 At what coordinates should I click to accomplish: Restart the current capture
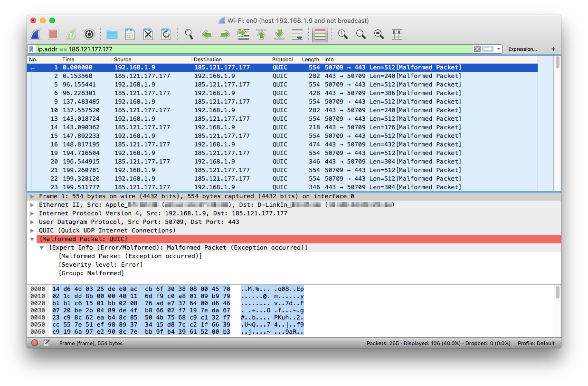(x=70, y=34)
